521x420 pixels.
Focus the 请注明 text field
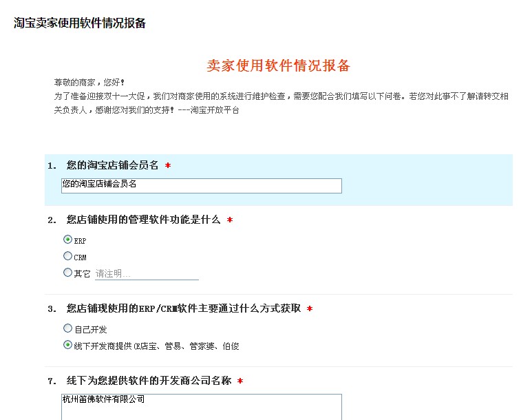(146, 273)
